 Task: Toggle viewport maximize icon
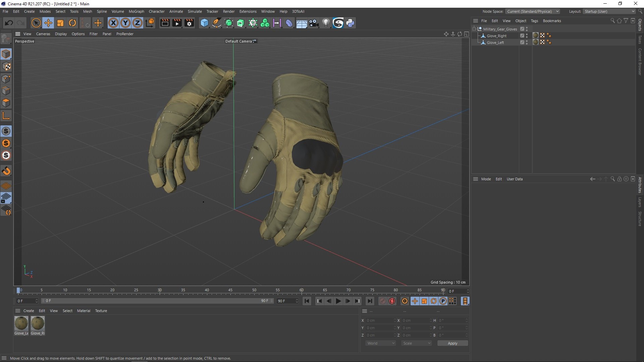point(466,34)
